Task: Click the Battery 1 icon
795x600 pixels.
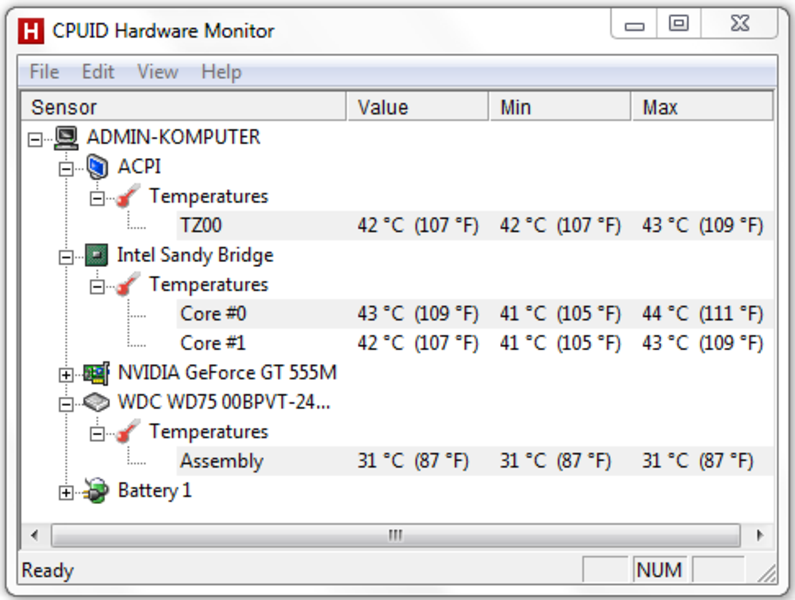Action: click(96, 491)
